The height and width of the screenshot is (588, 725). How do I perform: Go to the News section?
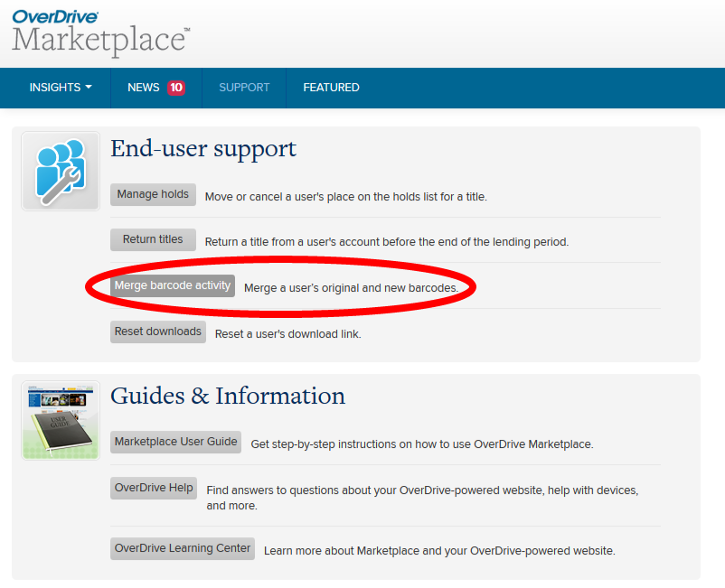tap(144, 88)
